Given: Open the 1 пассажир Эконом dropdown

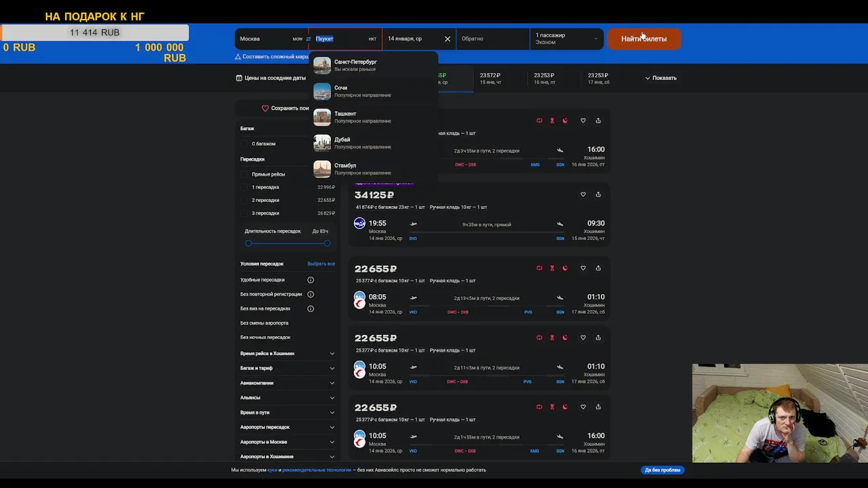Looking at the screenshot, I should point(566,39).
